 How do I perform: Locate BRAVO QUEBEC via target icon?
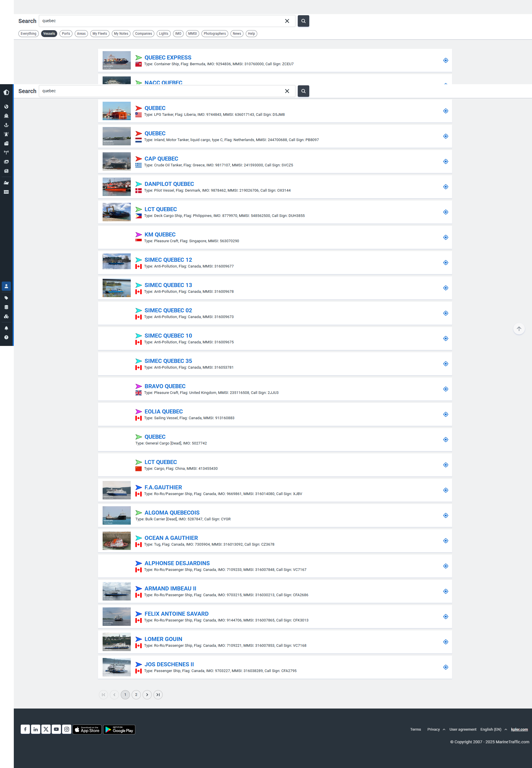(x=446, y=389)
